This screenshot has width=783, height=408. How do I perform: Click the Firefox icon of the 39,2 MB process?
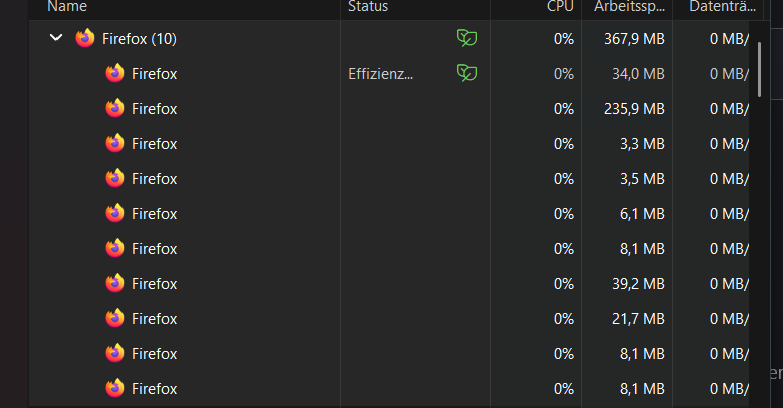point(115,283)
